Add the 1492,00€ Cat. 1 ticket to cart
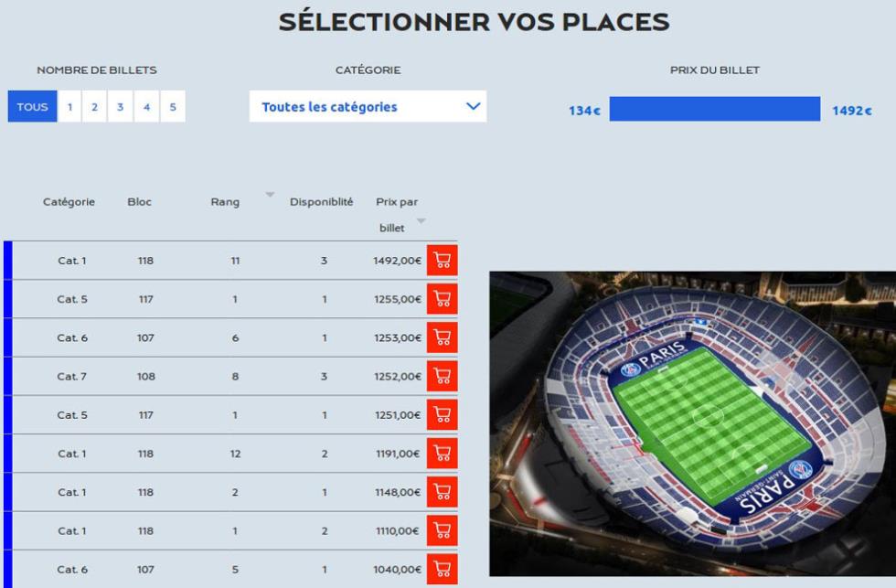 click(x=443, y=261)
